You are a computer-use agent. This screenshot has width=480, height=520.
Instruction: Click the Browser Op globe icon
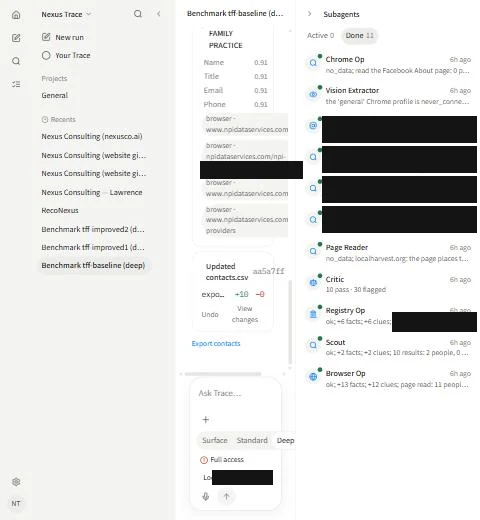click(x=313, y=377)
